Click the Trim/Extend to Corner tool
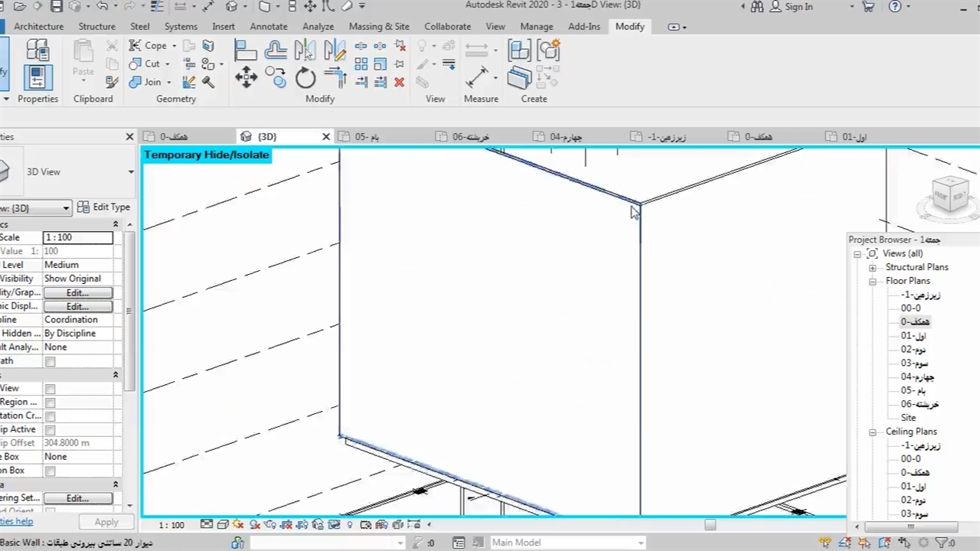980x551 pixels. click(335, 77)
